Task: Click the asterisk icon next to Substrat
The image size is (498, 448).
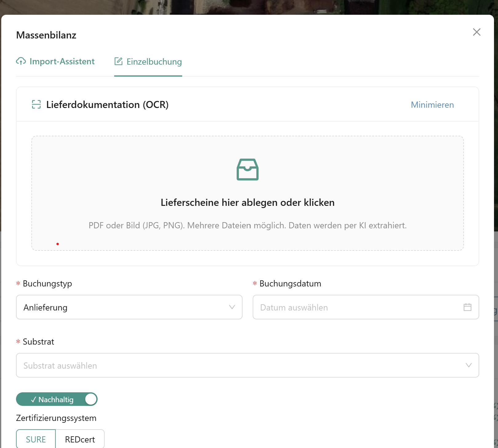Action: [18, 342]
